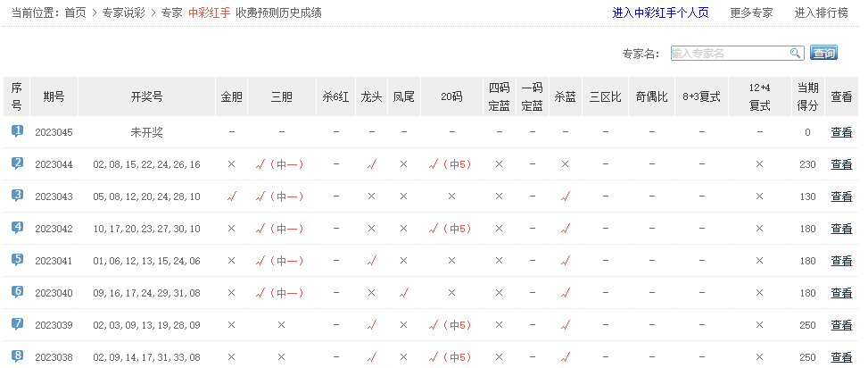This screenshot has width=868, height=368.
Task: Go to 更多专家 link
Action: point(751,13)
